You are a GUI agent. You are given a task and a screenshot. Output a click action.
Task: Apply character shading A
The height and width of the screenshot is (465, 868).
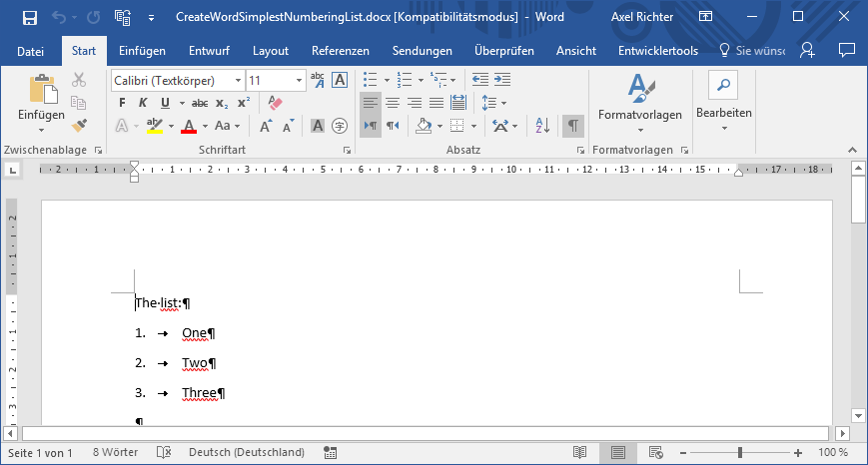[318, 126]
